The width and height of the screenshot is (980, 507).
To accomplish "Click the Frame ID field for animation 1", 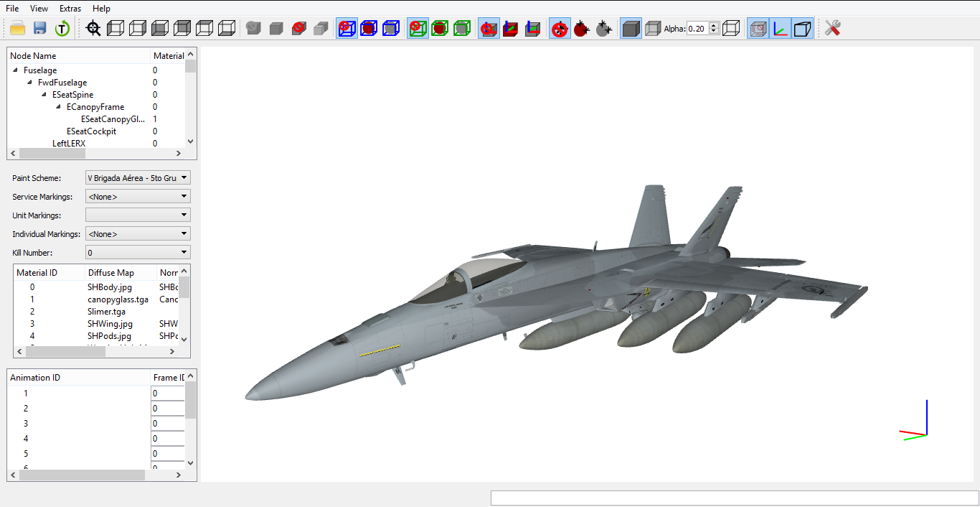I will click(x=168, y=393).
